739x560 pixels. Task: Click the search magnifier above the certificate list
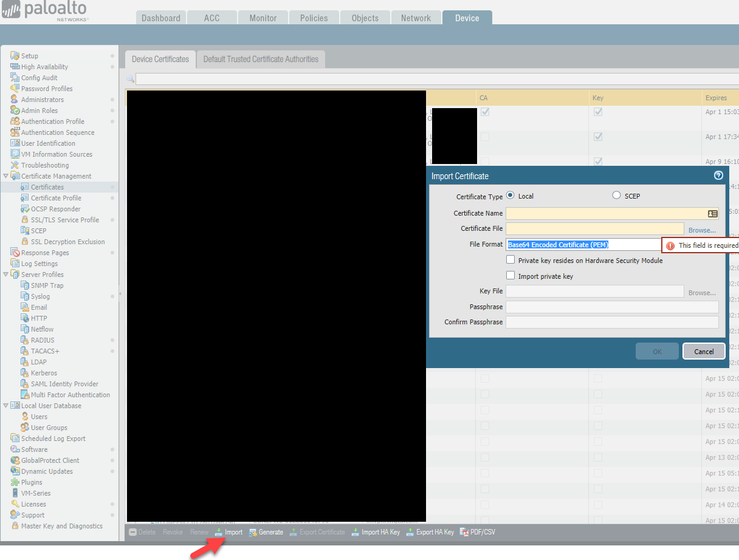pyautogui.click(x=129, y=78)
